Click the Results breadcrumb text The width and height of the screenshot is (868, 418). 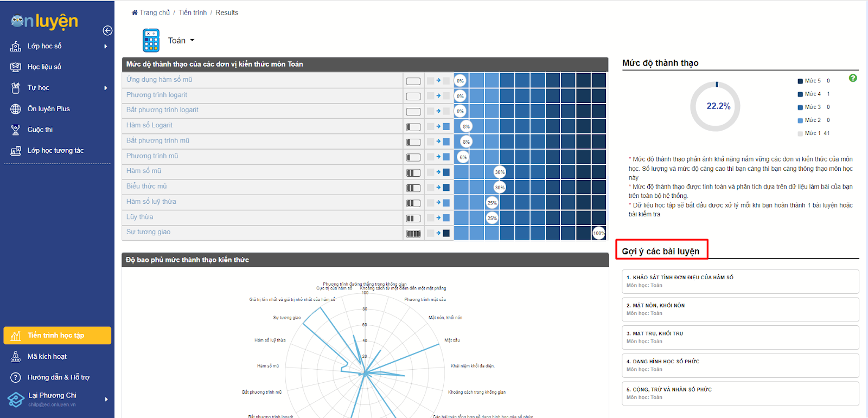point(227,12)
